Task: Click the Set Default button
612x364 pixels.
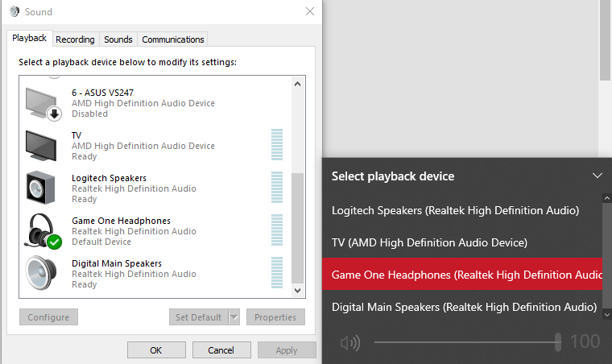Action: click(199, 317)
